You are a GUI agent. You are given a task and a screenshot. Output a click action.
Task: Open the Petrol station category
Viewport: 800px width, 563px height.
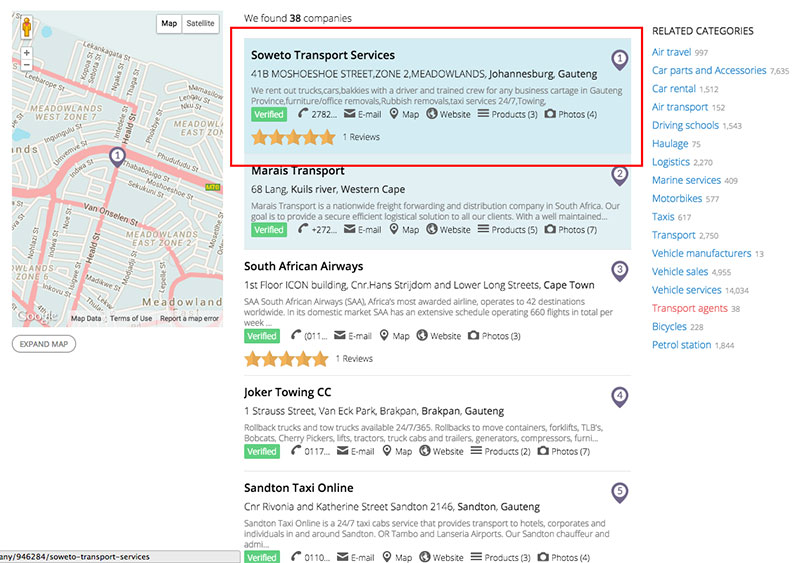682,345
